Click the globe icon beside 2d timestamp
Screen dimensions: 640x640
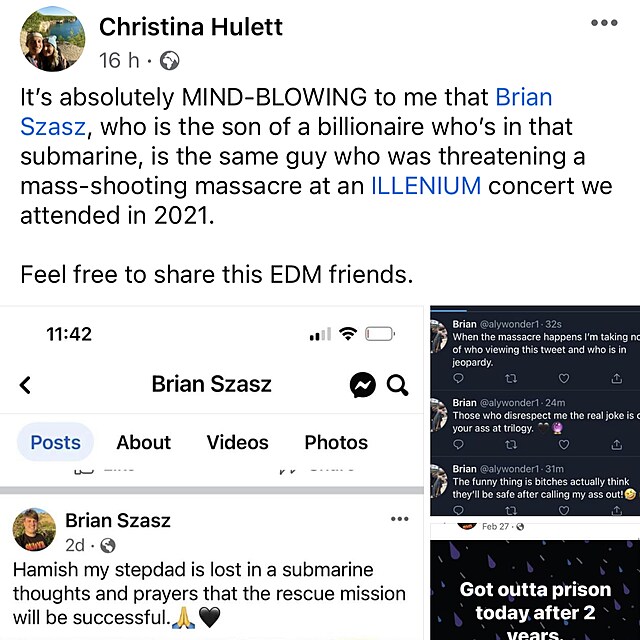(108, 546)
